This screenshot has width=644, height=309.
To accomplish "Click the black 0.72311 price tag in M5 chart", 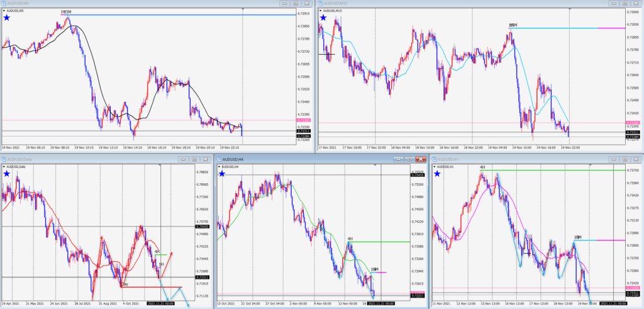I will (304, 131).
